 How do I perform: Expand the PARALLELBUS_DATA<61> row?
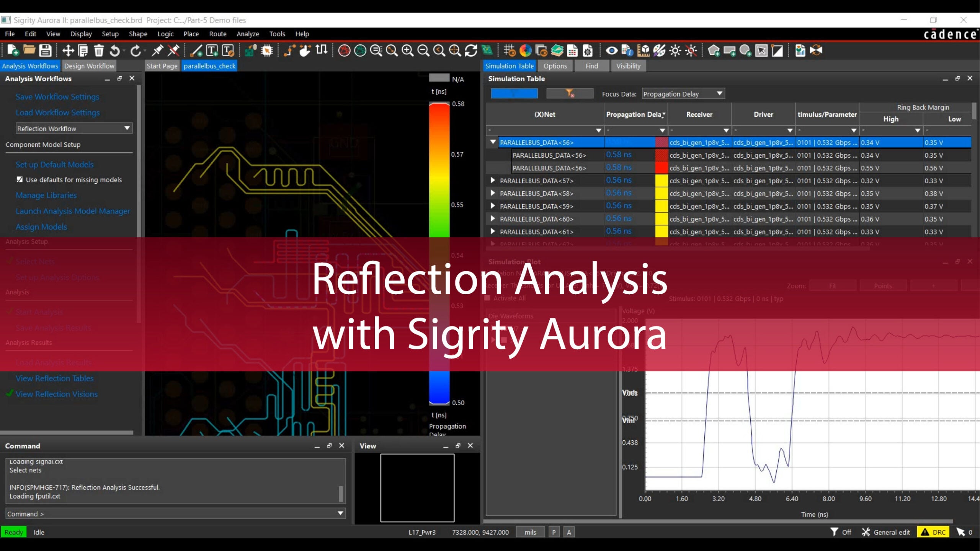coord(493,231)
